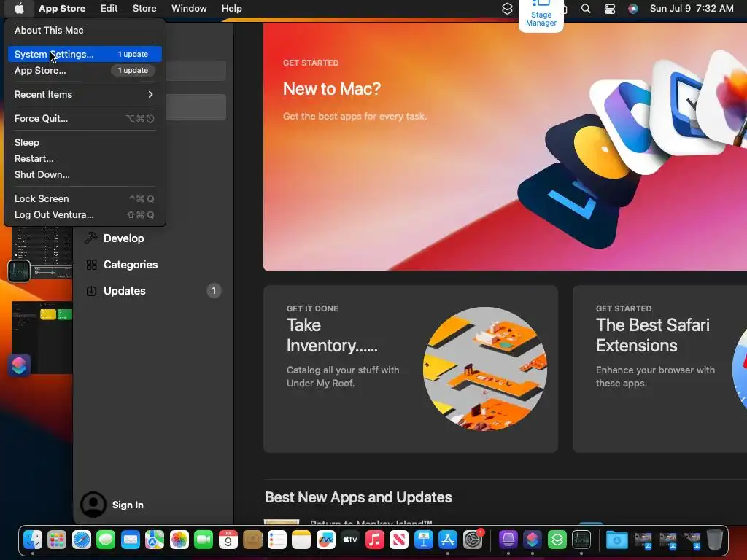Click the Develop hammer icon
Viewport: 747px width, 560px height.
91,238
